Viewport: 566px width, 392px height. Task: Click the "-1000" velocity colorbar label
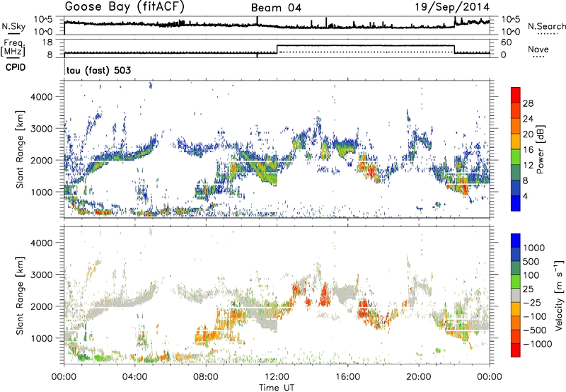point(537,344)
